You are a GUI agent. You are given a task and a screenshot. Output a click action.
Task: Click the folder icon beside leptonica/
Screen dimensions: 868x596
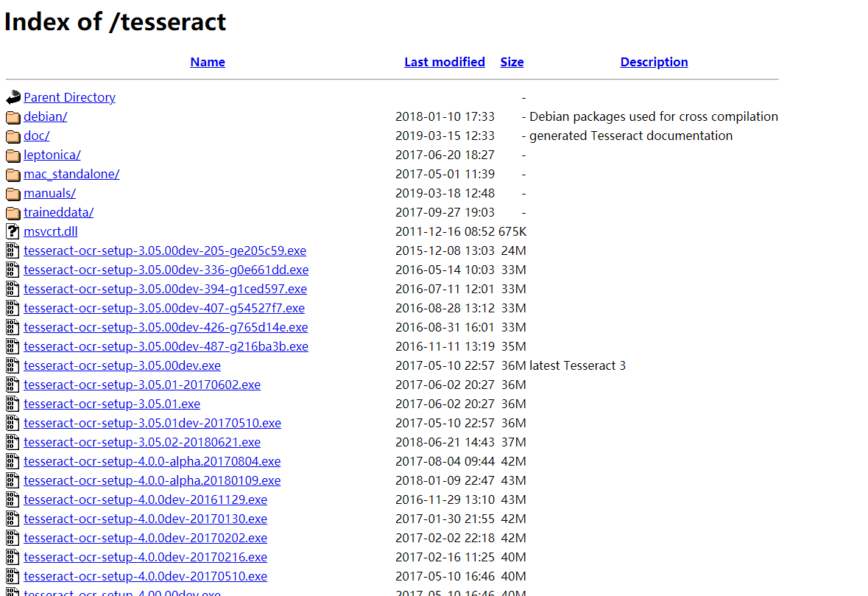(13, 155)
